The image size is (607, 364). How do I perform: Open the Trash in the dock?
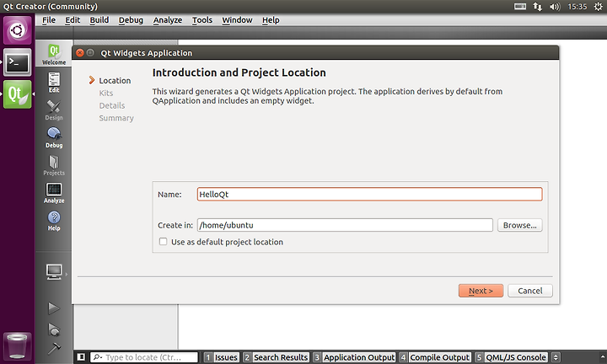tap(18, 345)
